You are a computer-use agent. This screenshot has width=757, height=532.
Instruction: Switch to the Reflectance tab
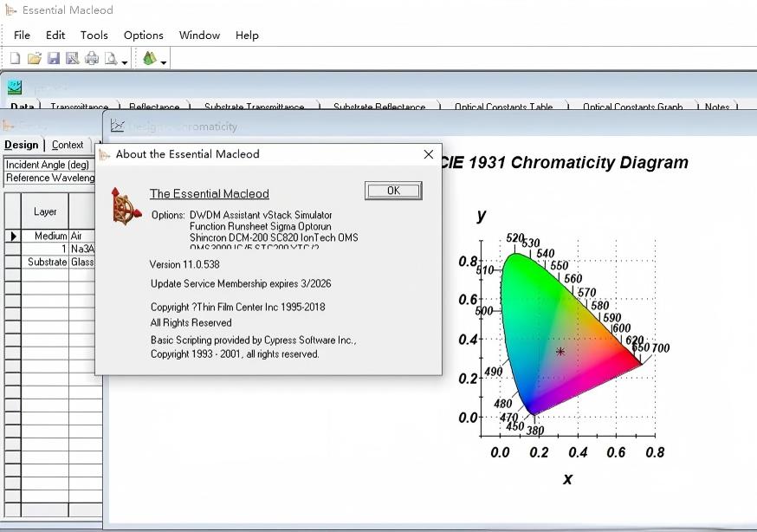(x=154, y=107)
